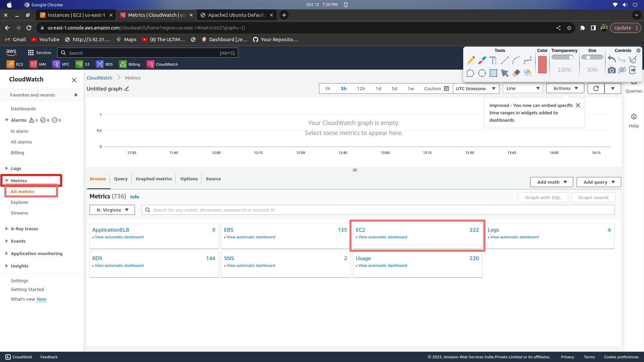Pick the paint bucket fill tool
The image size is (644, 362).
pyautogui.click(x=528, y=73)
